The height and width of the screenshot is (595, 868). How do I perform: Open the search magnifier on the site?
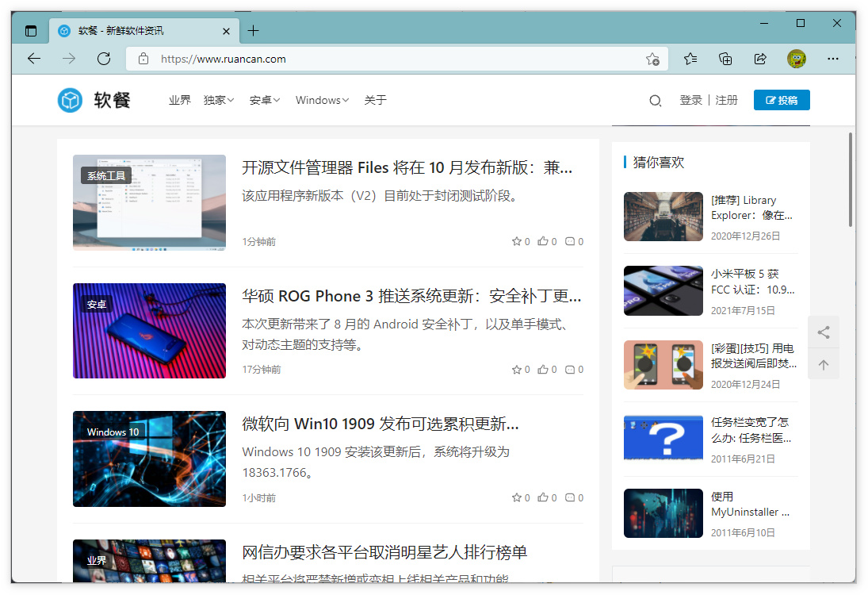point(655,100)
